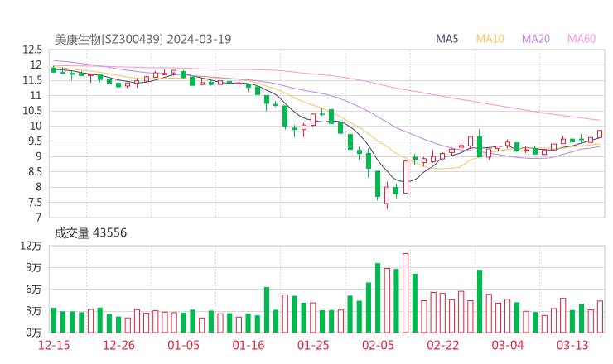Click the 12.5 price axis value
Image resolution: width=613 pixels, height=364 pixels.
pyautogui.click(x=32, y=50)
